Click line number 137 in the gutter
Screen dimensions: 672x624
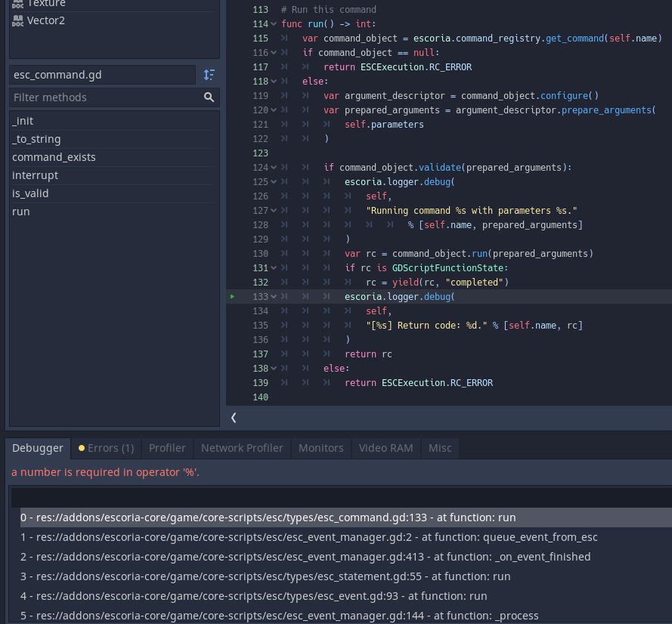pos(260,354)
